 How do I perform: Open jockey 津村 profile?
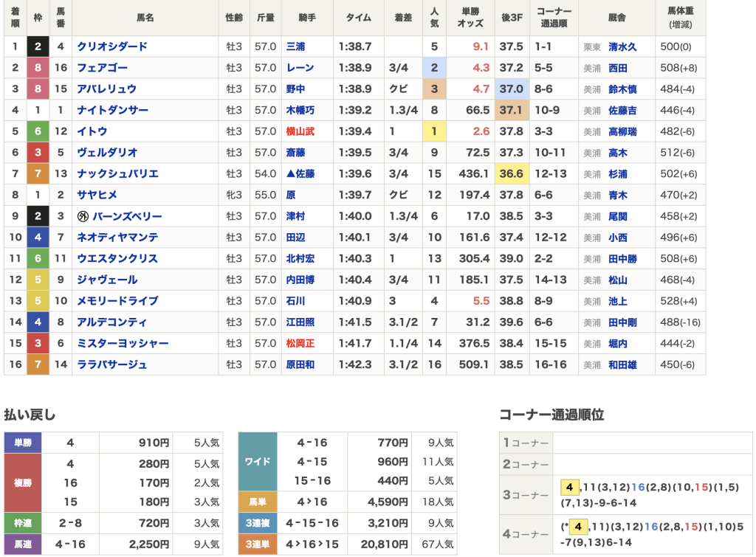pyautogui.click(x=295, y=216)
